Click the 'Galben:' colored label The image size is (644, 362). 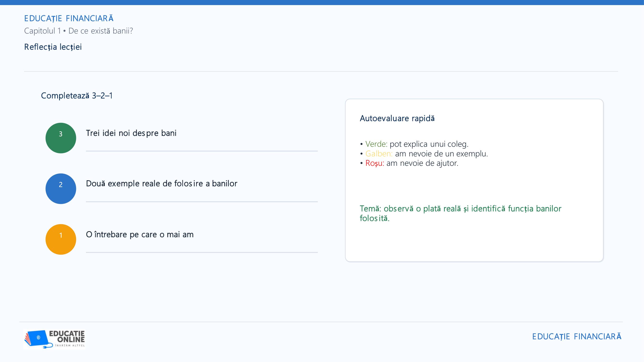379,153
